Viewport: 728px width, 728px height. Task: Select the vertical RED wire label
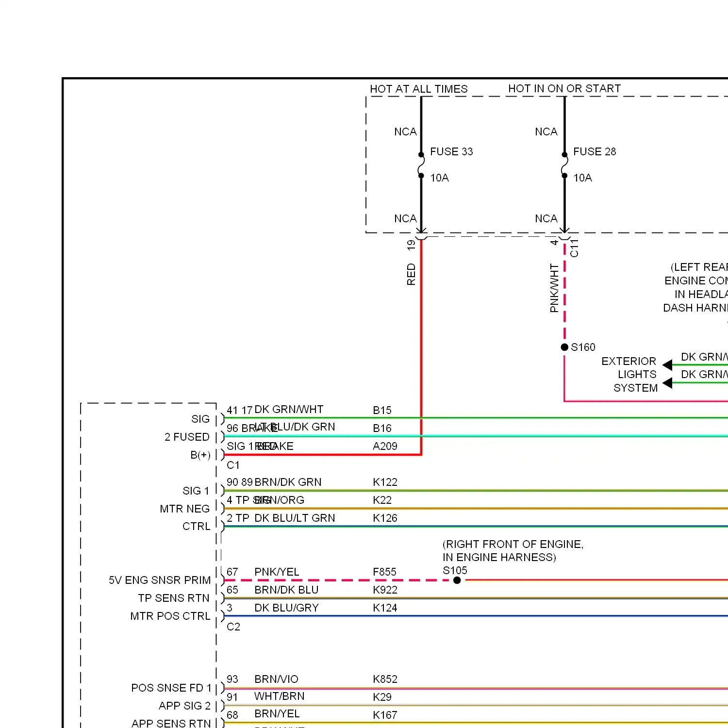pyautogui.click(x=411, y=274)
